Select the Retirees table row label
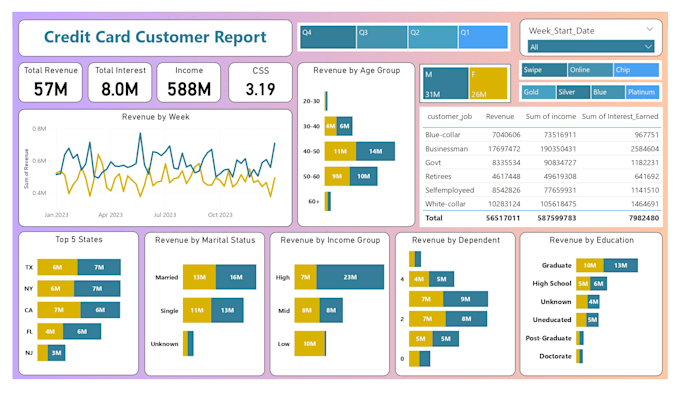The width and height of the screenshot is (680, 393). click(438, 177)
